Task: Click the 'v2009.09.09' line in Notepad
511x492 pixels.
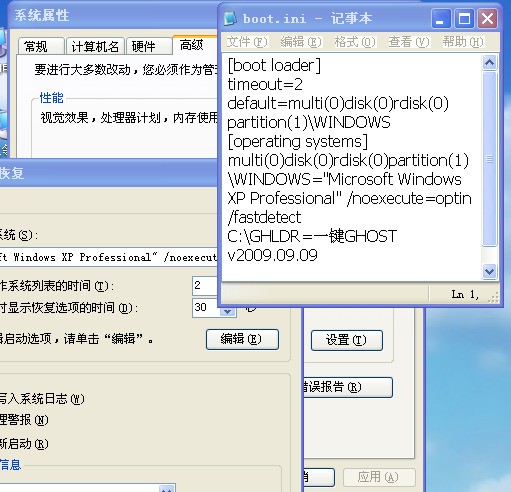Action: [273, 256]
